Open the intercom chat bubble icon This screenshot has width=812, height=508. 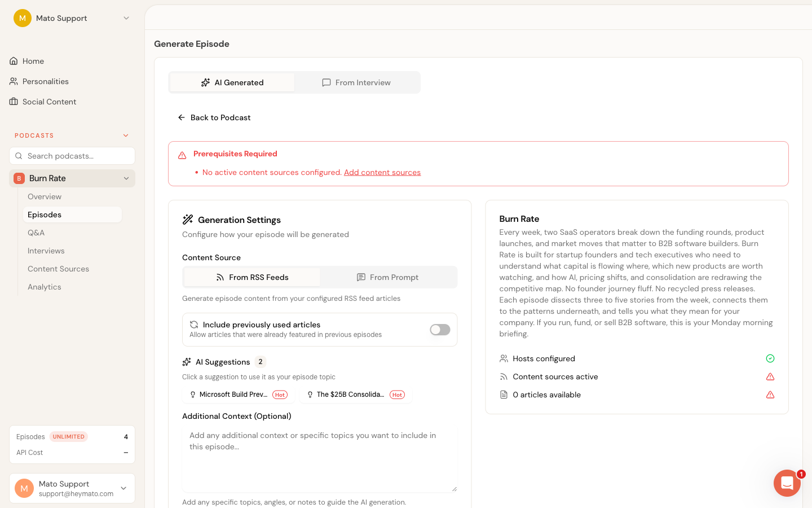[x=787, y=483]
